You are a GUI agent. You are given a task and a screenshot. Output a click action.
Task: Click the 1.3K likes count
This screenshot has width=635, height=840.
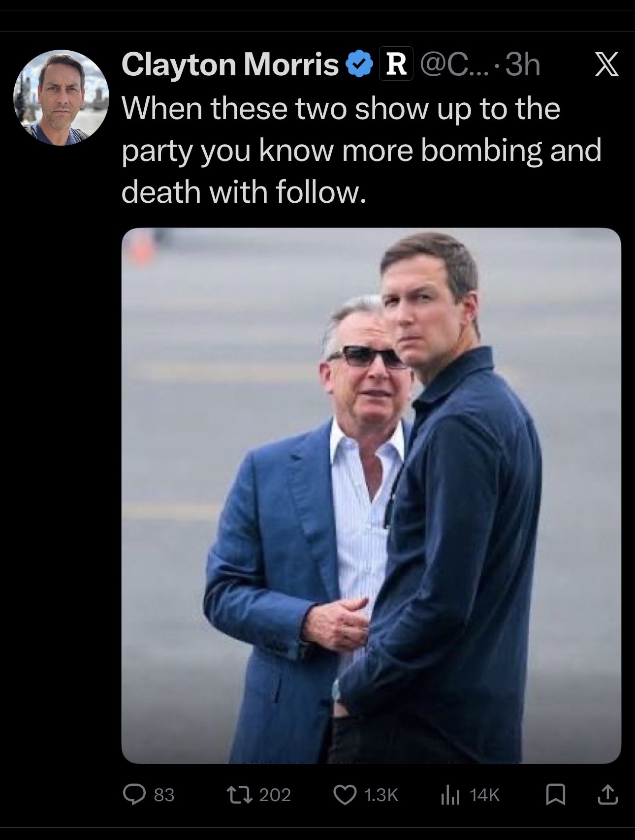381,795
